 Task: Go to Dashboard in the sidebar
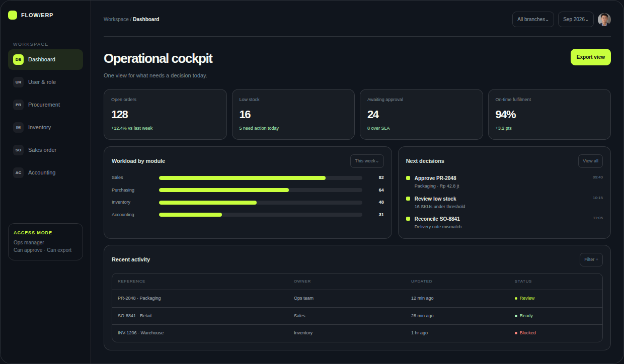pos(45,59)
